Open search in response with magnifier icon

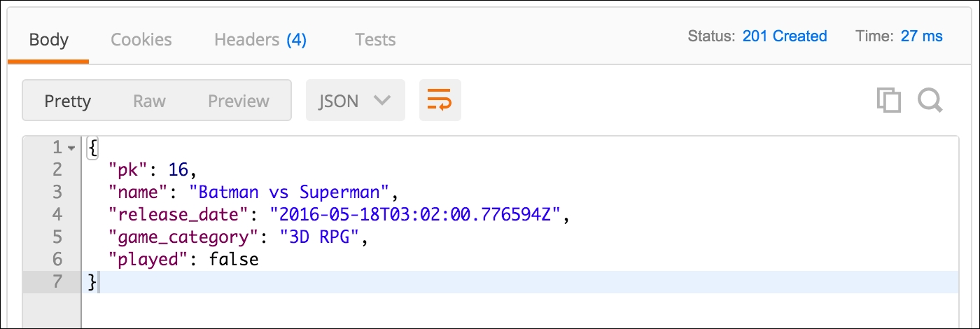(930, 101)
